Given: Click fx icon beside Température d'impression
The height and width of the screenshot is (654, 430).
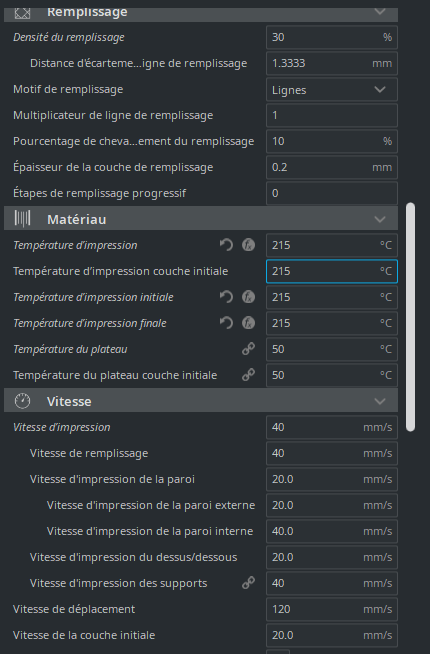Looking at the screenshot, I should coord(249,245).
